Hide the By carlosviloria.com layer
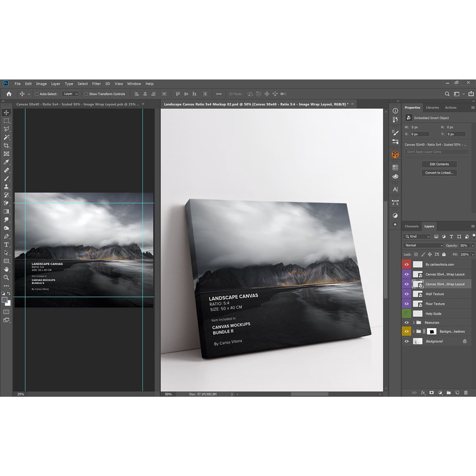 point(406,264)
